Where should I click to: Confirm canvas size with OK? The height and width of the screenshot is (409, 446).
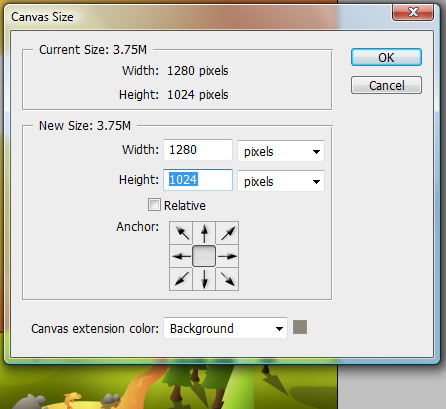[x=386, y=57]
